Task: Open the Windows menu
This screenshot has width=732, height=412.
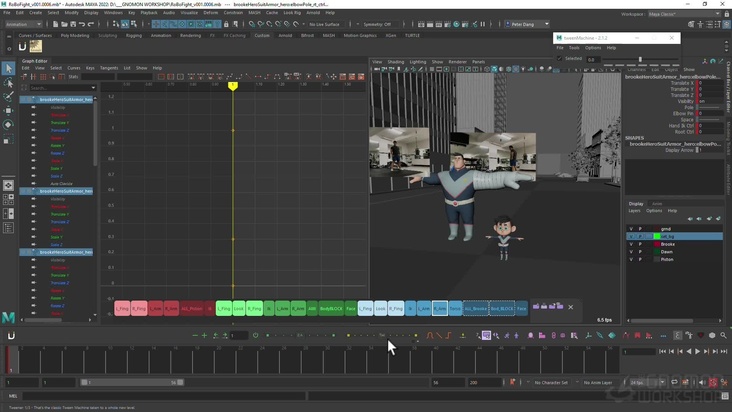Action: tap(113, 13)
